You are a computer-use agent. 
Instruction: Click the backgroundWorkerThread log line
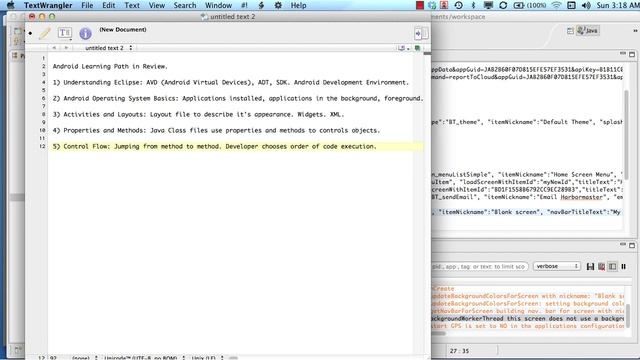coord(528,318)
